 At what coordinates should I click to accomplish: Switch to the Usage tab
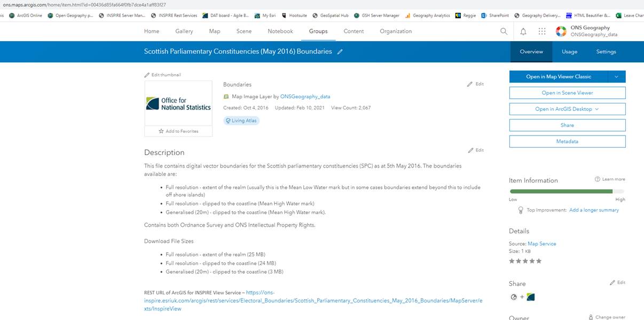click(x=569, y=52)
